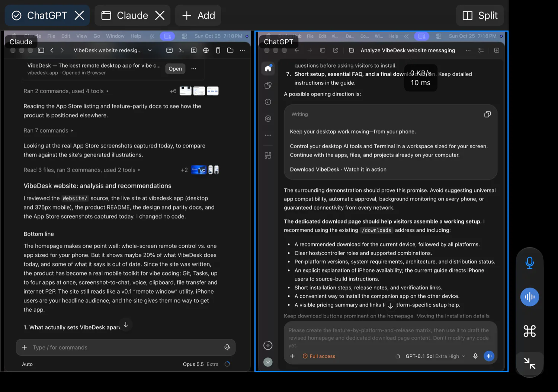Toggle sidebar in Claude window
Viewport: 558px width, 392px height.
tap(41, 50)
